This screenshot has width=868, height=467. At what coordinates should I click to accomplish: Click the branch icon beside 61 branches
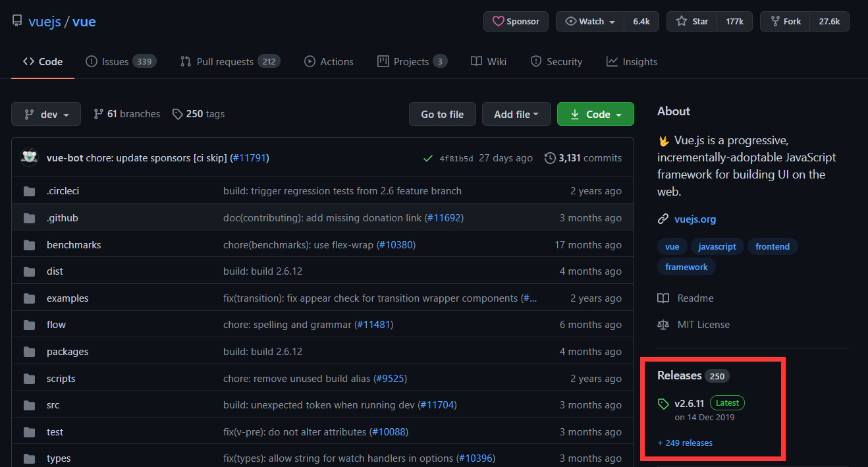point(98,114)
